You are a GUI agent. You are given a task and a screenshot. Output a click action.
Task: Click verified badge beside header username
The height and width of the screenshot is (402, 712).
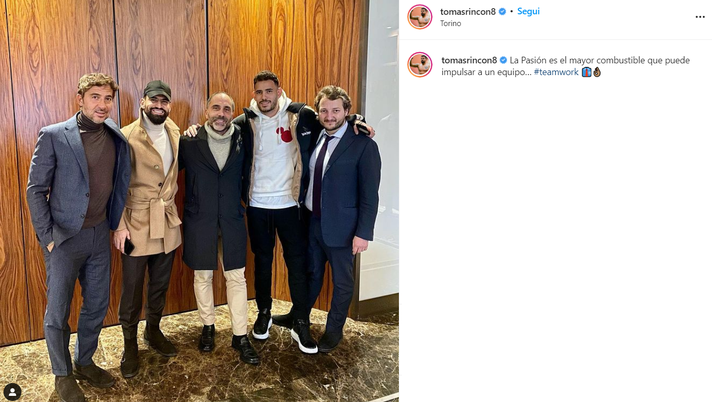pos(502,12)
